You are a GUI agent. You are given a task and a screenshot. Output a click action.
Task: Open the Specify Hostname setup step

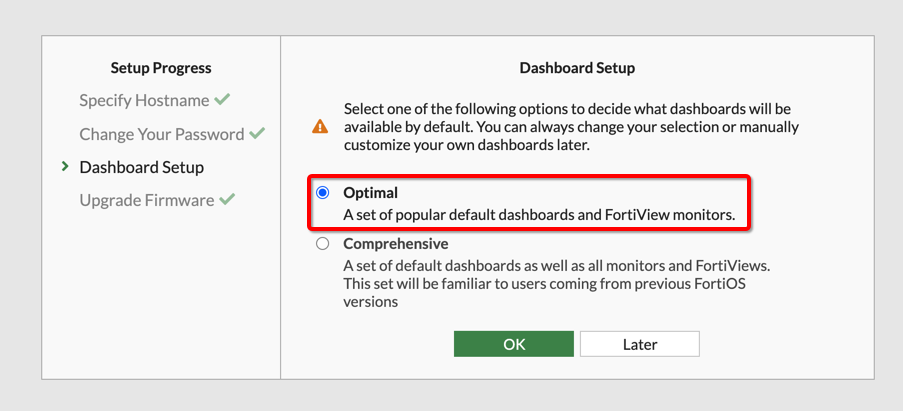[144, 101]
